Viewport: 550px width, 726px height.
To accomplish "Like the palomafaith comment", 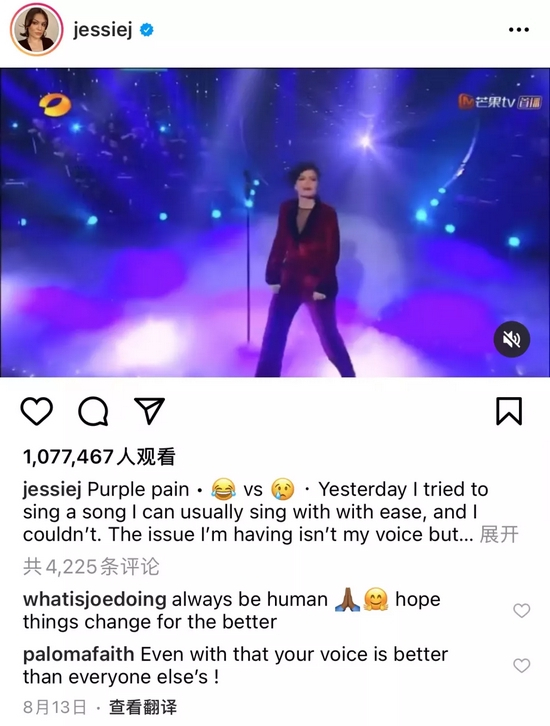I will pos(522,665).
